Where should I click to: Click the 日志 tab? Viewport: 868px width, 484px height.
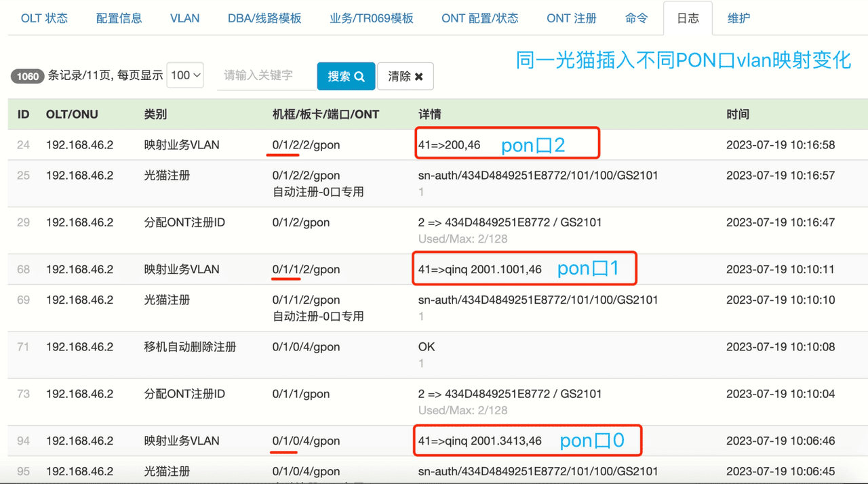tap(688, 18)
